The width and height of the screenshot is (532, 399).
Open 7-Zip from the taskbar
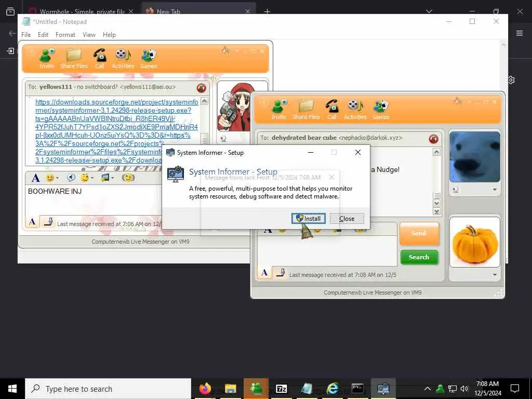click(281, 389)
